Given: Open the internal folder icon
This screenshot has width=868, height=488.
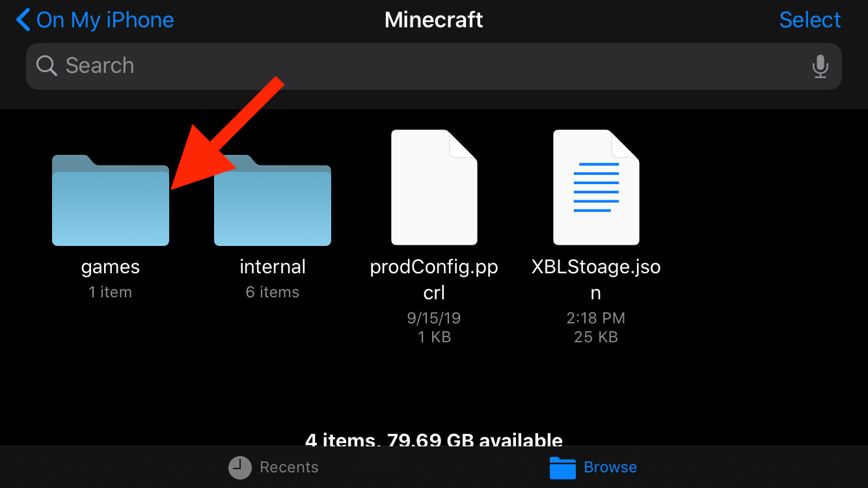Looking at the screenshot, I should [273, 202].
